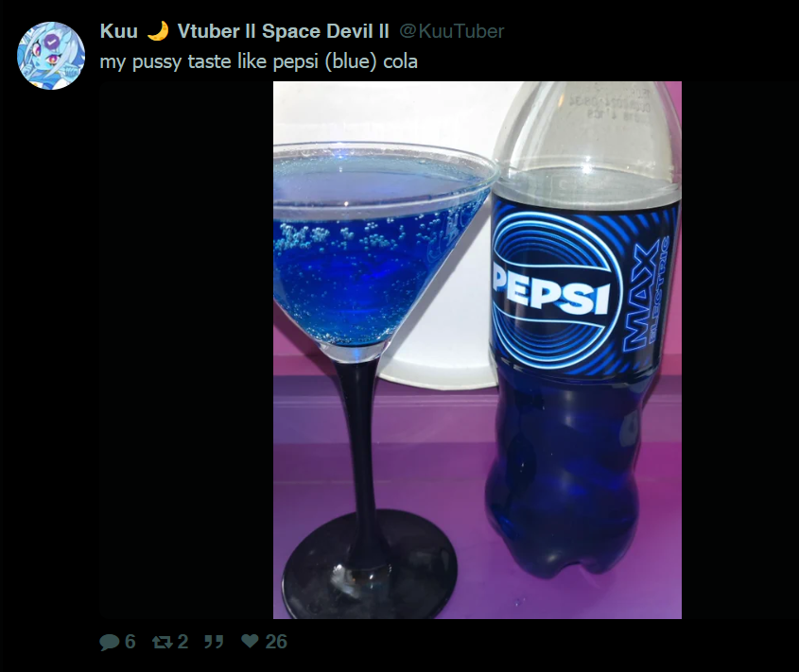Click the quote marks icon

click(x=214, y=642)
